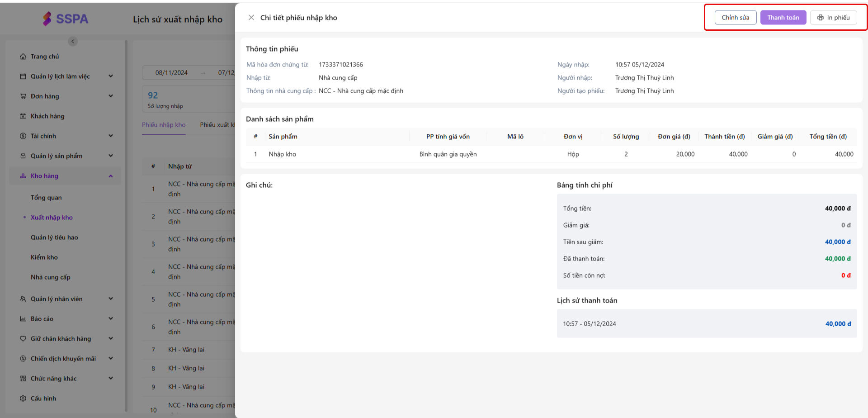Screen dimensions: 868x418
Task: Click the Sản phẩm column header
Action: click(283, 137)
